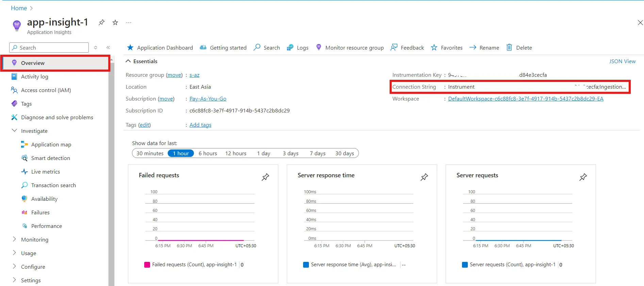
Task: Collapse the left navigation menu
Action: (x=108, y=48)
